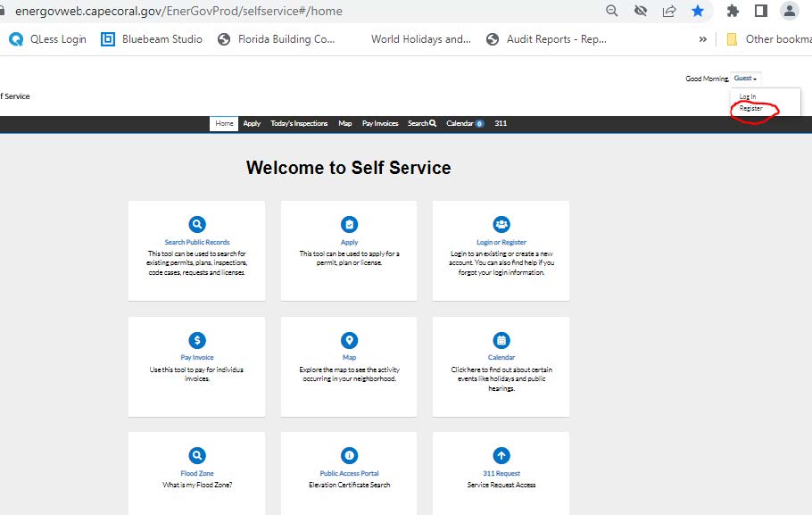The height and width of the screenshot is (515, 812).
Task: Open the Other bookmarks folder
Action: [770, 38]
